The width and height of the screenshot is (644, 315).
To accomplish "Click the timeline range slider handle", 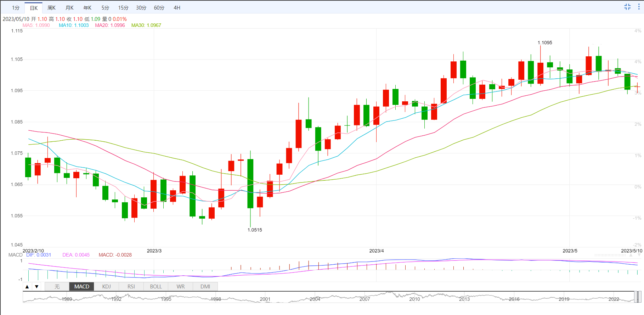I will (x=637, y=297).
